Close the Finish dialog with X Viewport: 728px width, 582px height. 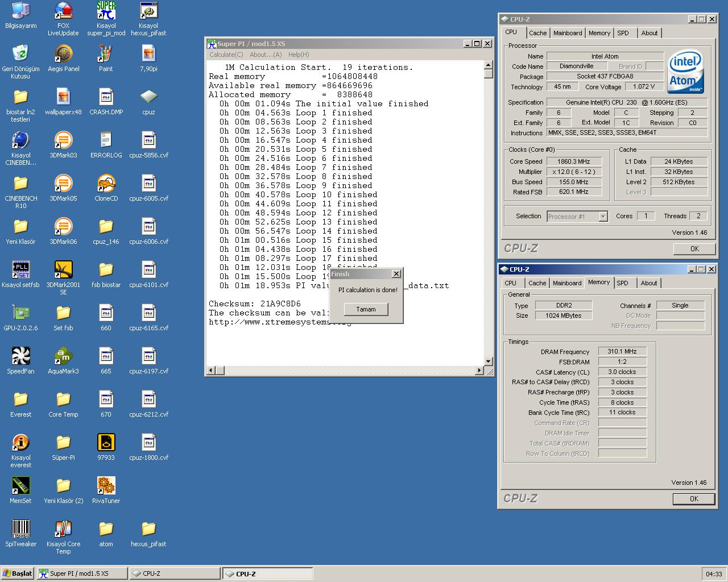click(x=396, y=274)
